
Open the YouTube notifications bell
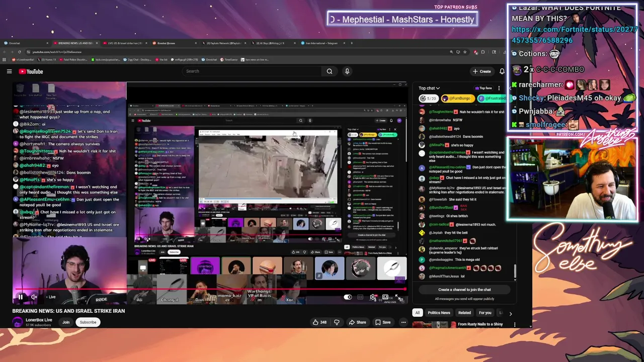pyautogui.click(x=502, y=71)
